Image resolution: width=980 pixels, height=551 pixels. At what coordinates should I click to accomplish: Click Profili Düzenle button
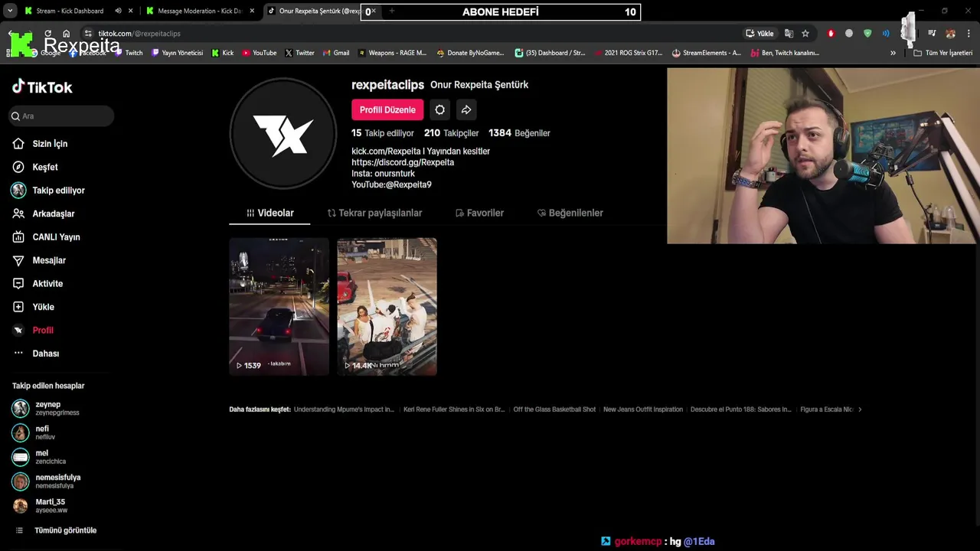point(387,110)
